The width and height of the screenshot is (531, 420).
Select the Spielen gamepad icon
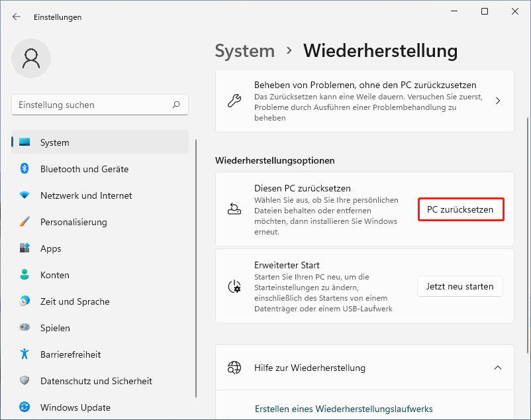pyautogui.click(x=24, y=328)
